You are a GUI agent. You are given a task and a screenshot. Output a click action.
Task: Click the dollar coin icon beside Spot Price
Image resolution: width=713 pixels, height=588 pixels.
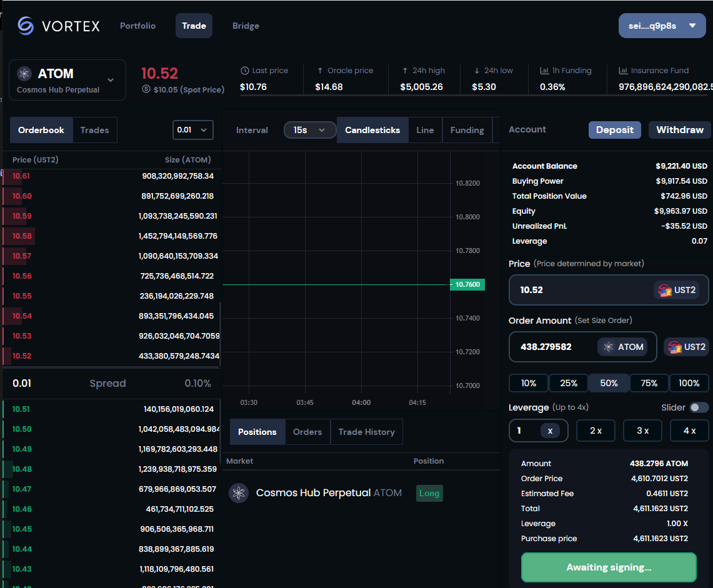[x=146, y=89]
